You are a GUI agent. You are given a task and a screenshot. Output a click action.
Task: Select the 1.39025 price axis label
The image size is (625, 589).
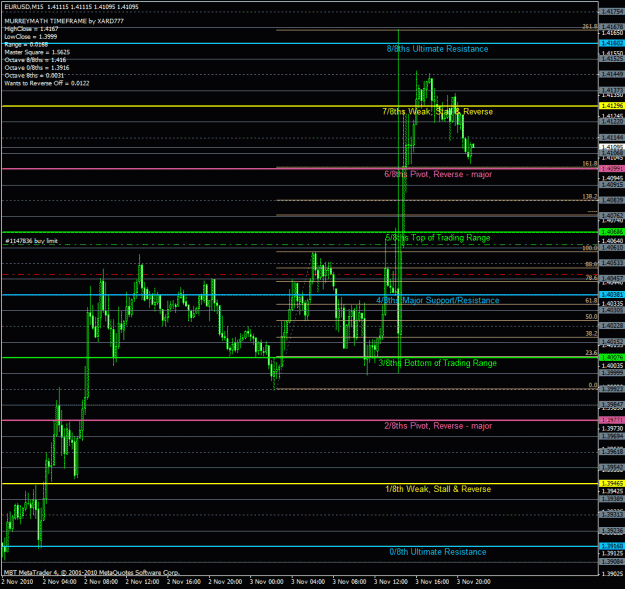pos(612,574)
